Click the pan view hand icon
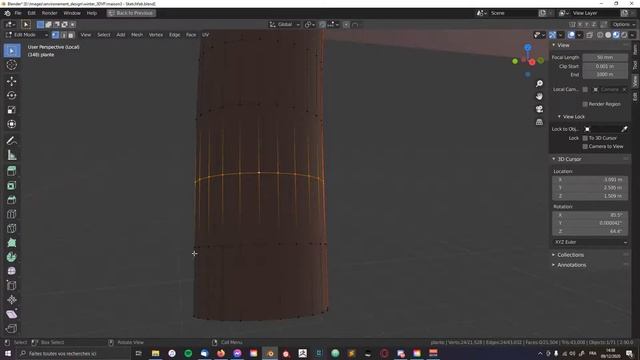640x360 pixels. click(539, 96)
